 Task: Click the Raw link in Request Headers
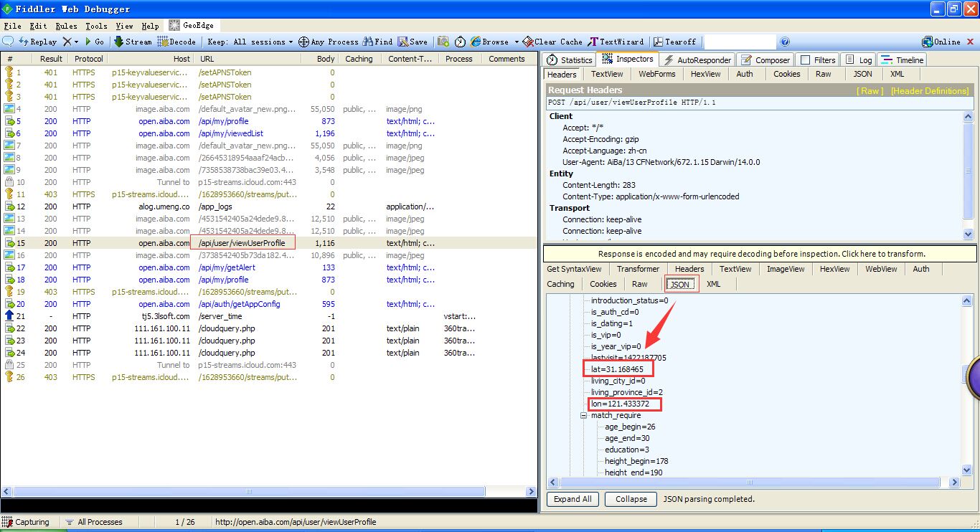tap(871, 91)
